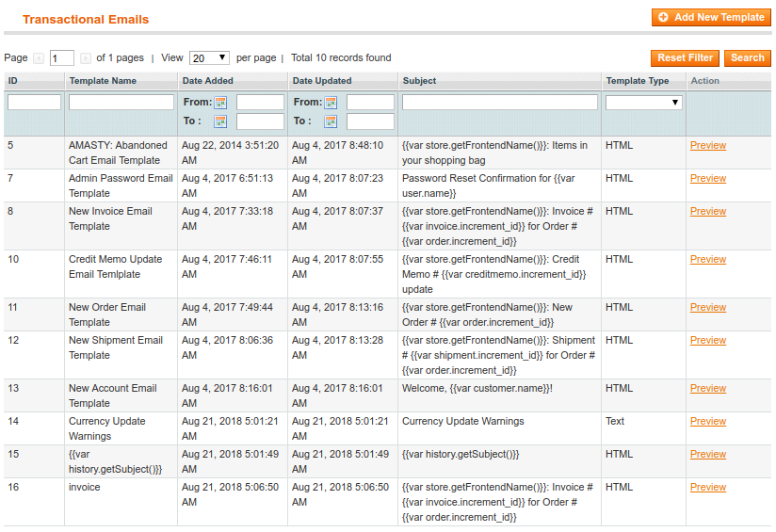
Task: Click the previous page arrow icon
Action: (x=39, y=58)
